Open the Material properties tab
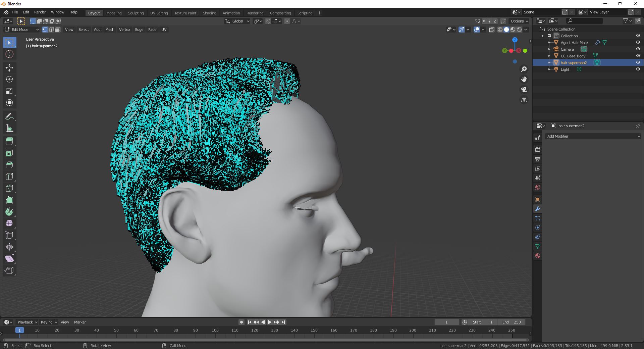The width and height of the screenshot is (644, 349). click(x=538, y=256)
